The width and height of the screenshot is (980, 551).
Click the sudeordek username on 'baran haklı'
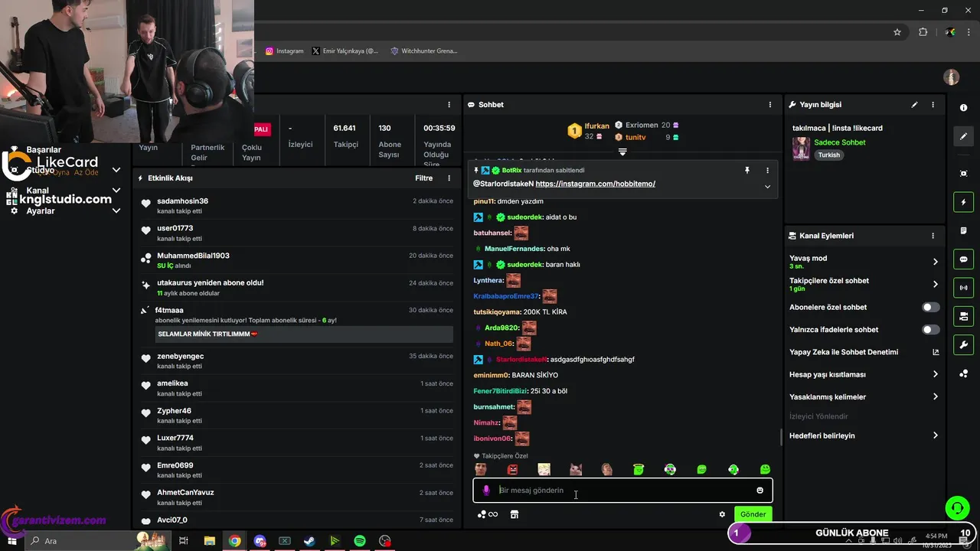tap(524, 265)
